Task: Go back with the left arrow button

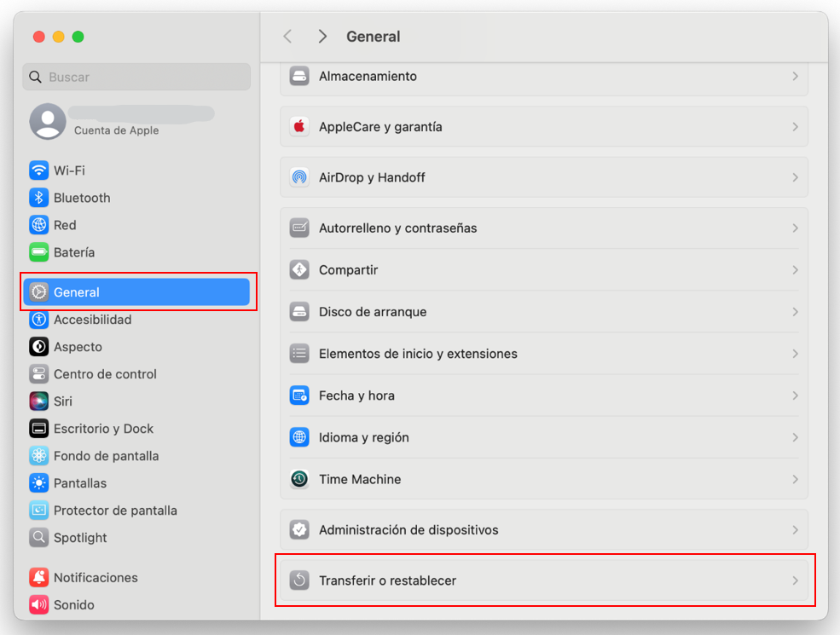Action: (287, 37)
